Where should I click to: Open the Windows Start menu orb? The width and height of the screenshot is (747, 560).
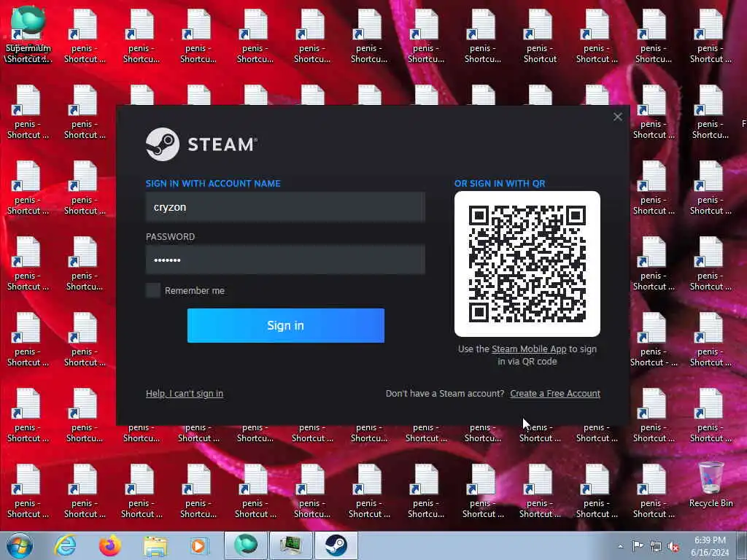click(20, 545)
